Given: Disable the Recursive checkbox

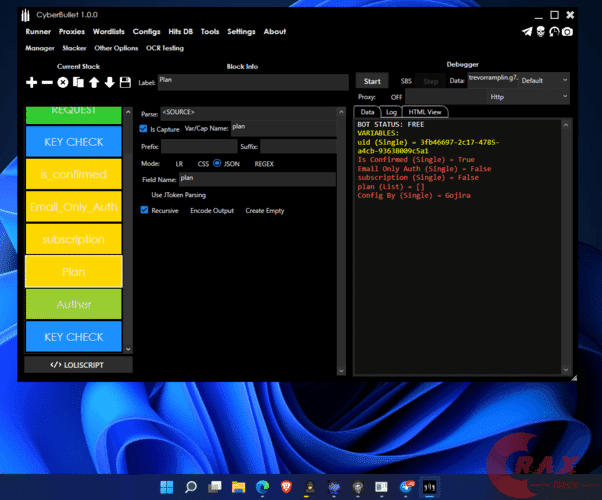Looking at the screenshot, I should tap(144, 210).
